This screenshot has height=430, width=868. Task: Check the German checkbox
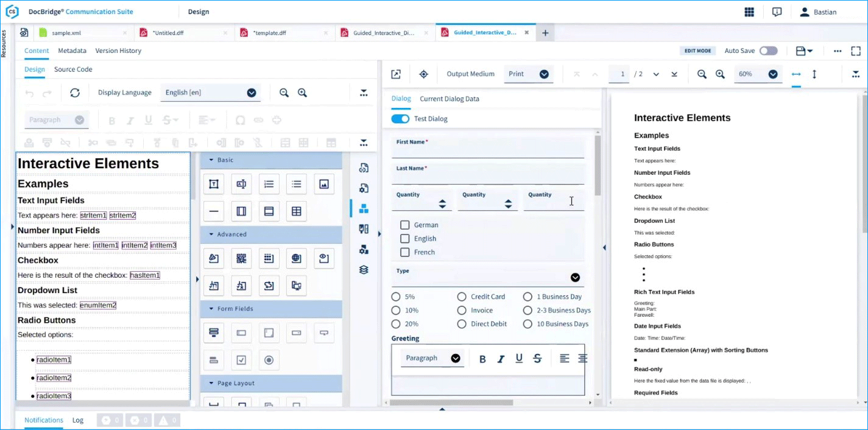coord(404,225)
